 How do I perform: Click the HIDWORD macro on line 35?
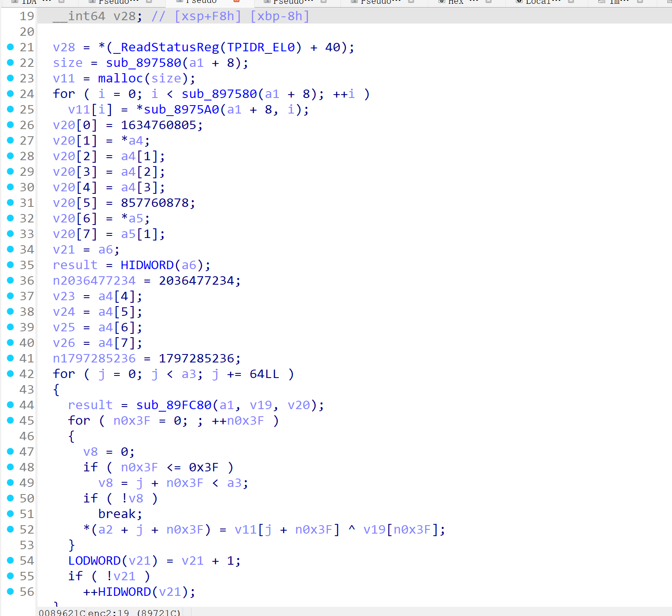(x=147, y=265)
